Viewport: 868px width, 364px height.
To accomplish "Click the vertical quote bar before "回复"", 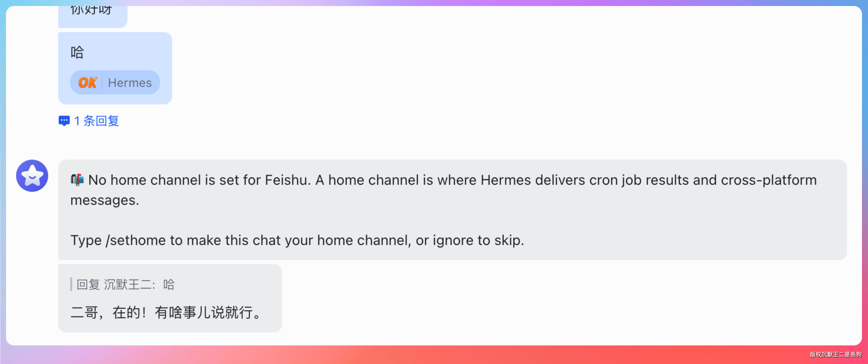I will click(x=71, y=284).
